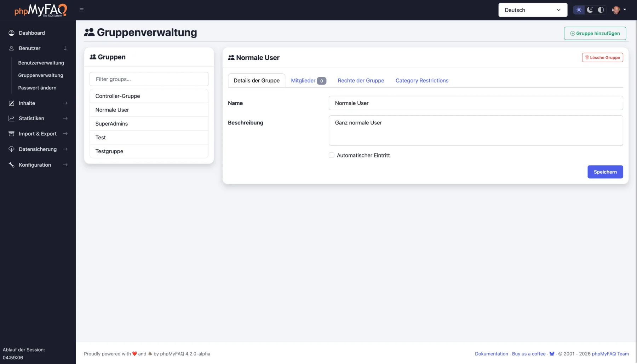637x364 pixels.
Task: Switch to Mitglieder tab
Action: [308, 81]
